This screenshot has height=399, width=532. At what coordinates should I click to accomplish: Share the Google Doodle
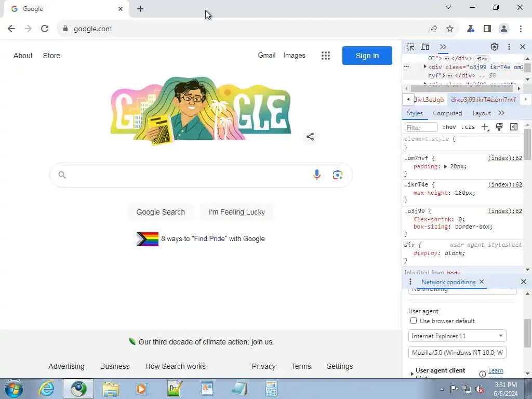310,137
